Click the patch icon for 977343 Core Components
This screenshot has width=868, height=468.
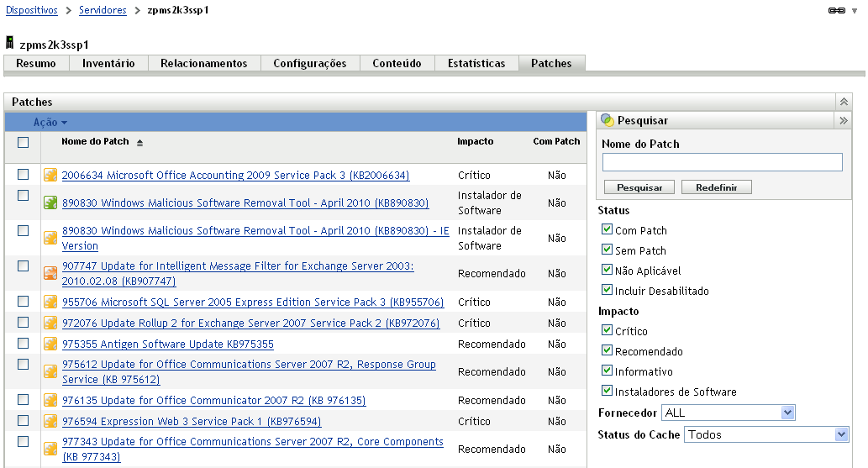point(50,449)
